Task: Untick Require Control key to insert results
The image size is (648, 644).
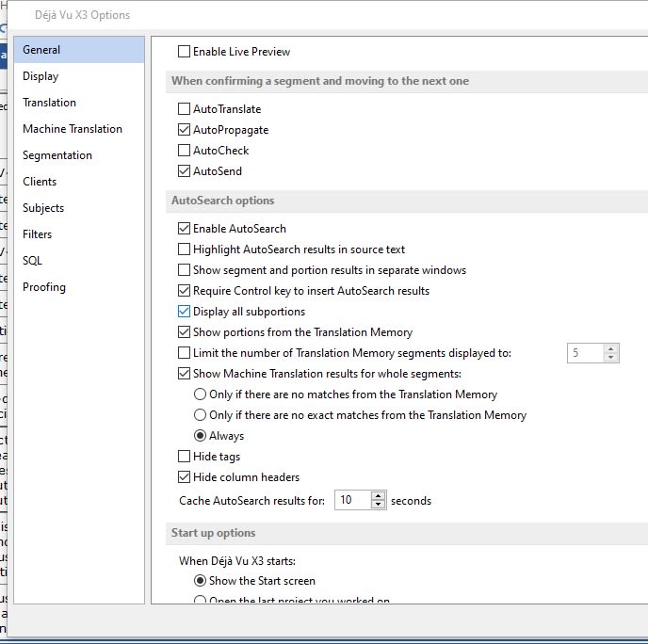Action: pos(184,291)
